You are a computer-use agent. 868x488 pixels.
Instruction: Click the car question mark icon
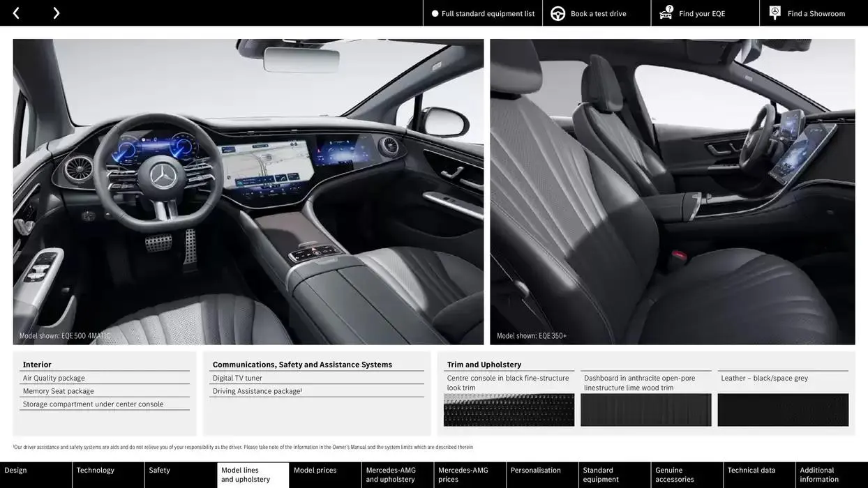pyautogui.click(x=666, y=13)
